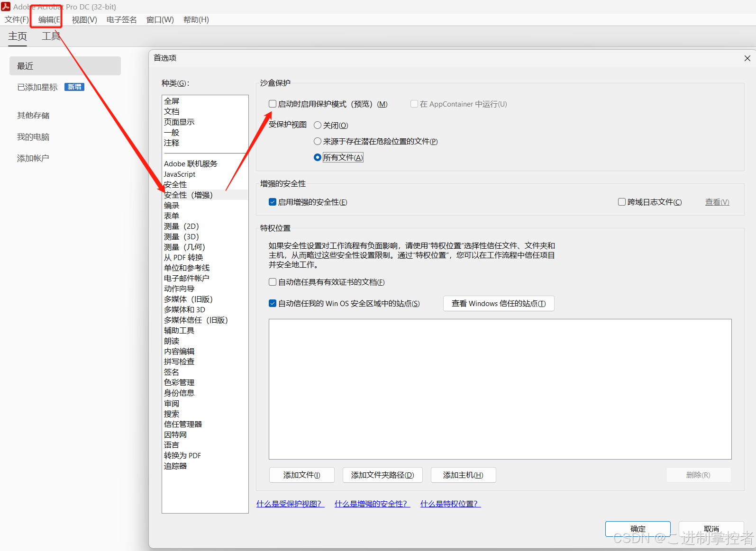Click 确定 button to confirm preferences
The image size is (756, 551).
(638, 529)
